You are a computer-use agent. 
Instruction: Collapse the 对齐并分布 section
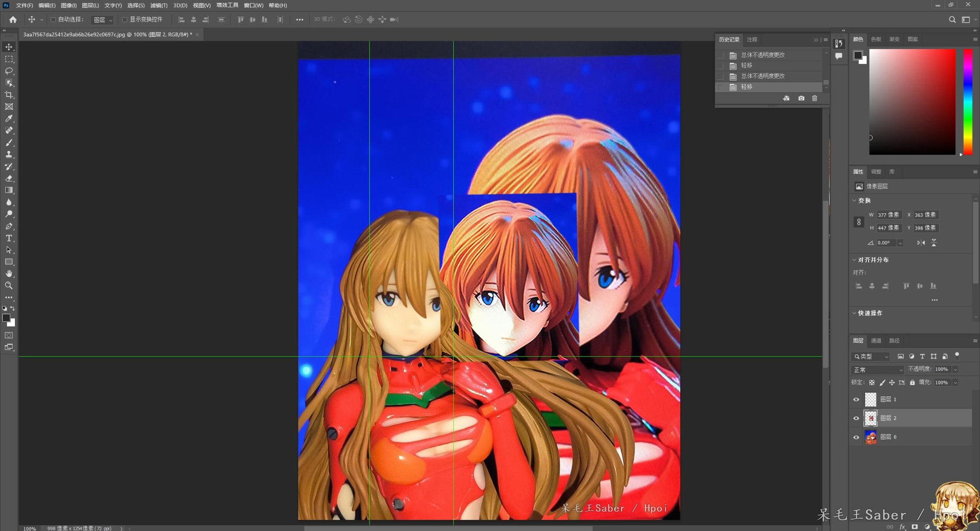point(854,260)
